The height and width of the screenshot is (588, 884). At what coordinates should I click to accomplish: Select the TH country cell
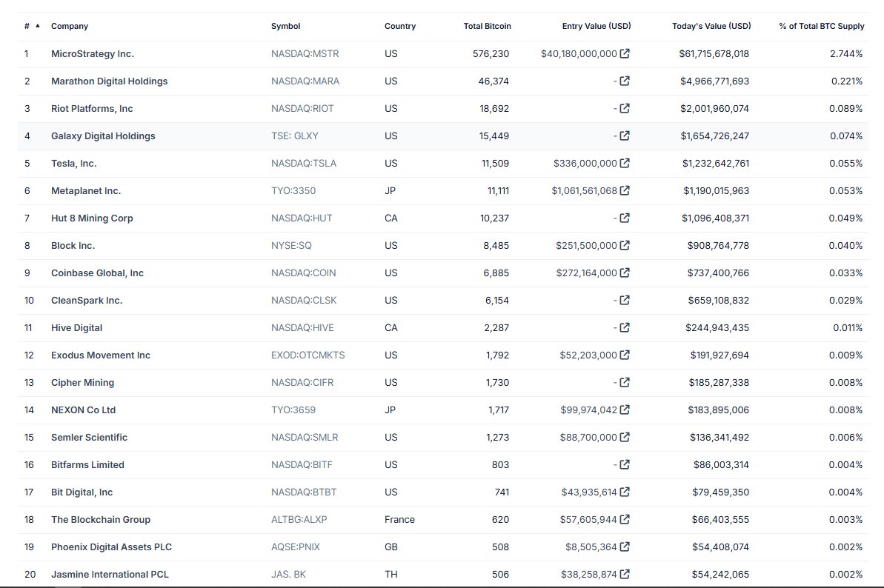[391, 575]
